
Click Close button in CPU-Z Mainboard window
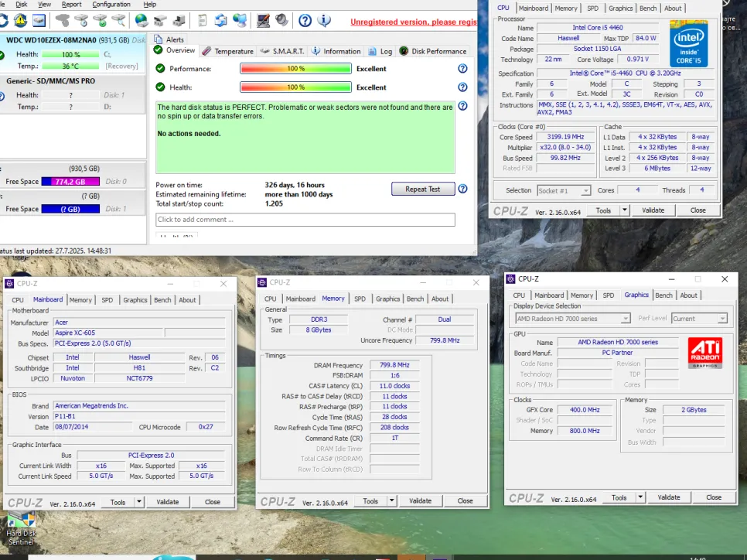(x=213, y=502)
